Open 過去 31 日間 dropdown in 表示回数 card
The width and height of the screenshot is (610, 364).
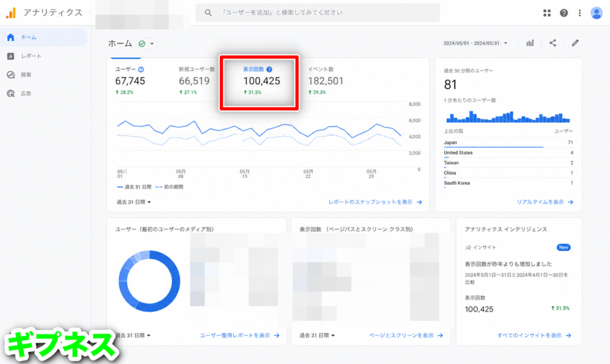click(317, 335)
